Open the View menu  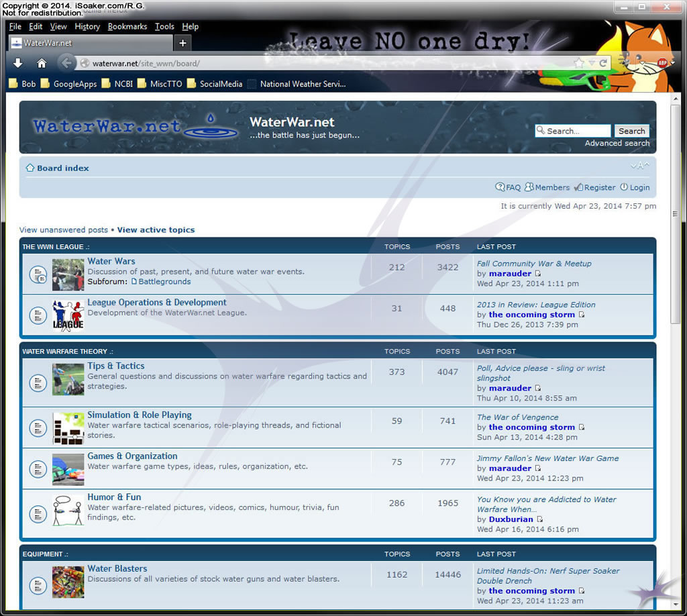click(x=58, y=27)
